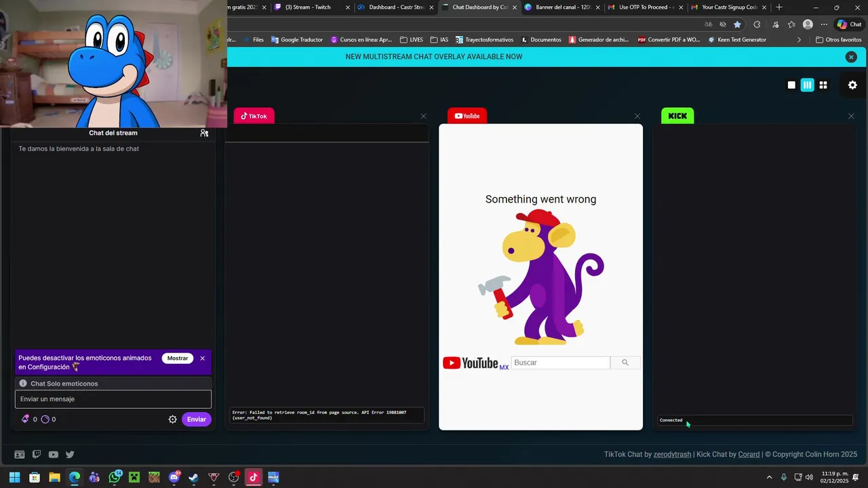Open the LIVES bookmarks folder
The width and height of the screenshot is (868, 488).
tap(412, 40)
